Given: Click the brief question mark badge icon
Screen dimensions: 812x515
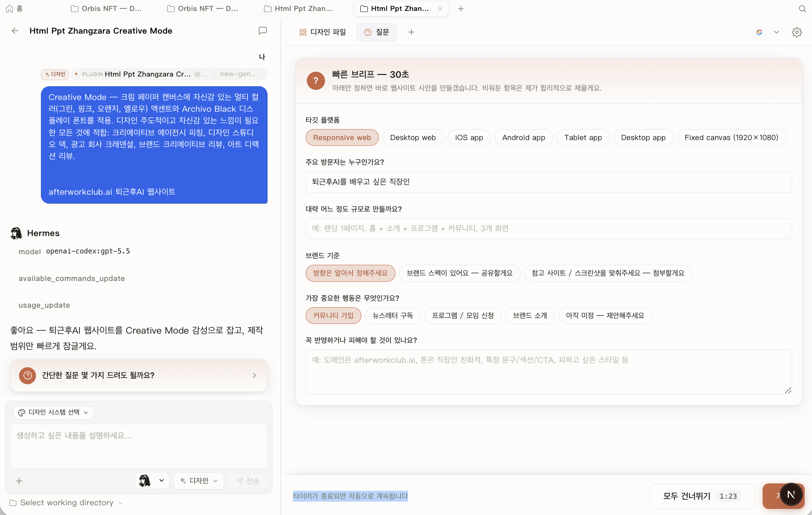Looking at the screenshot, I should [x=316, y=81].
